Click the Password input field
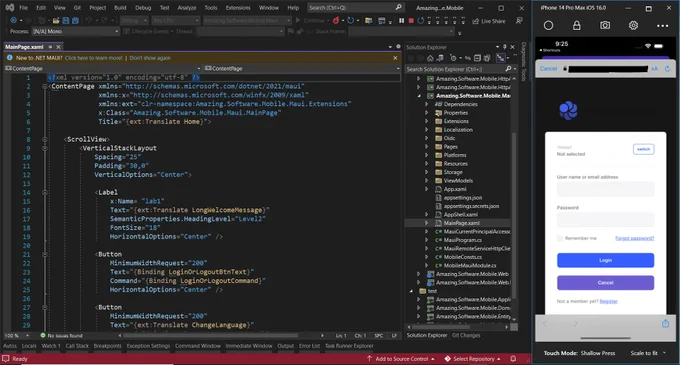The image size is (680, 365). click(x=605, y=220)
